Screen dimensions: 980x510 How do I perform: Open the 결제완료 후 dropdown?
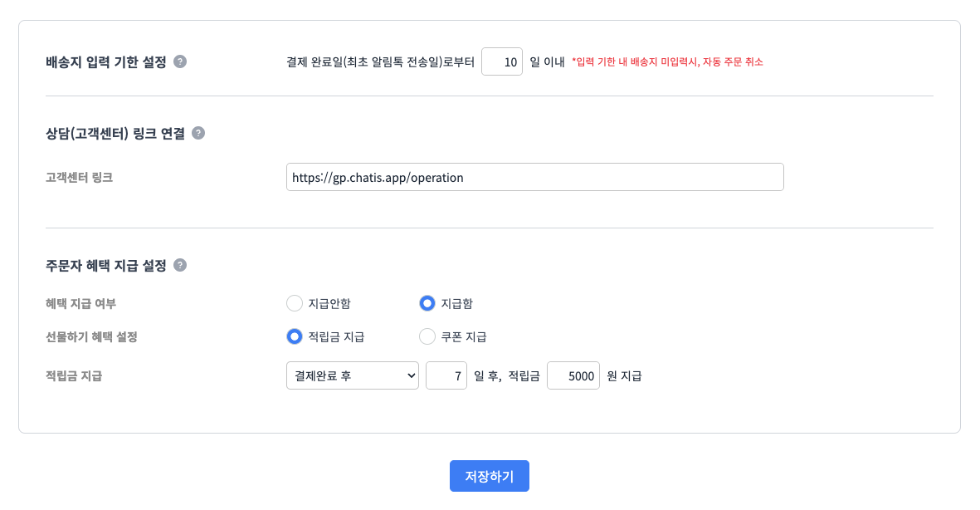[352, 375]
